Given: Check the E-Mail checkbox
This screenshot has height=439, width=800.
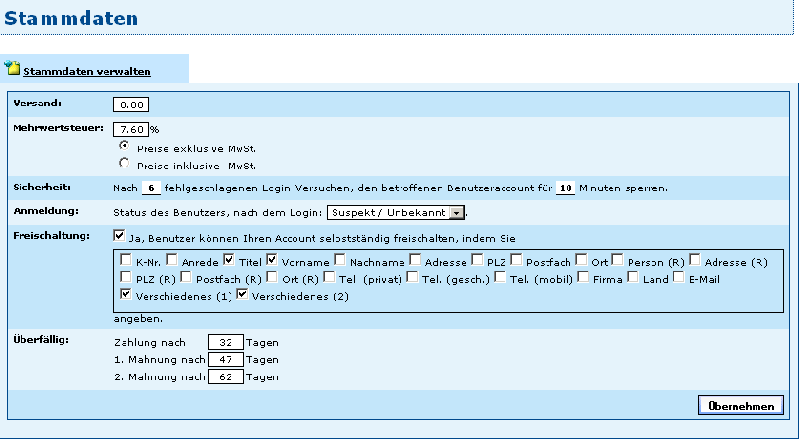Looking at the screenshot, I should click(x=679, y=277).
